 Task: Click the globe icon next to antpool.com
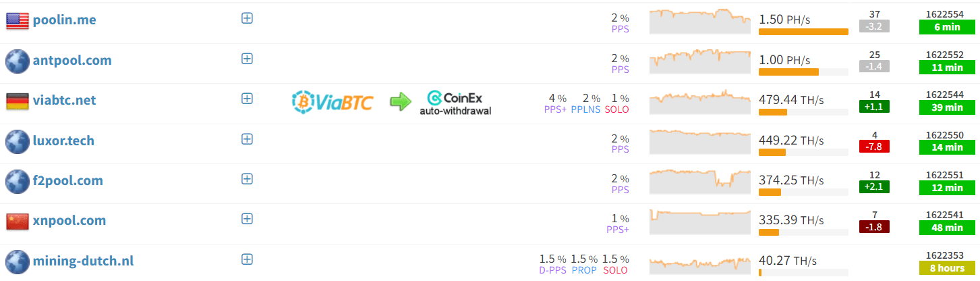pyautogui.click(x=17, y=61)
